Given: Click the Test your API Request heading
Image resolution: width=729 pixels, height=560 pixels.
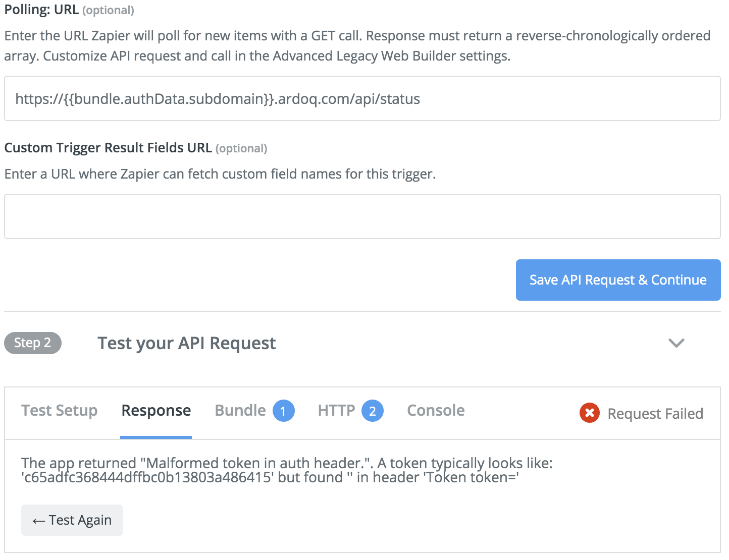Looking at the screenshot, I should tap(187, 344).
